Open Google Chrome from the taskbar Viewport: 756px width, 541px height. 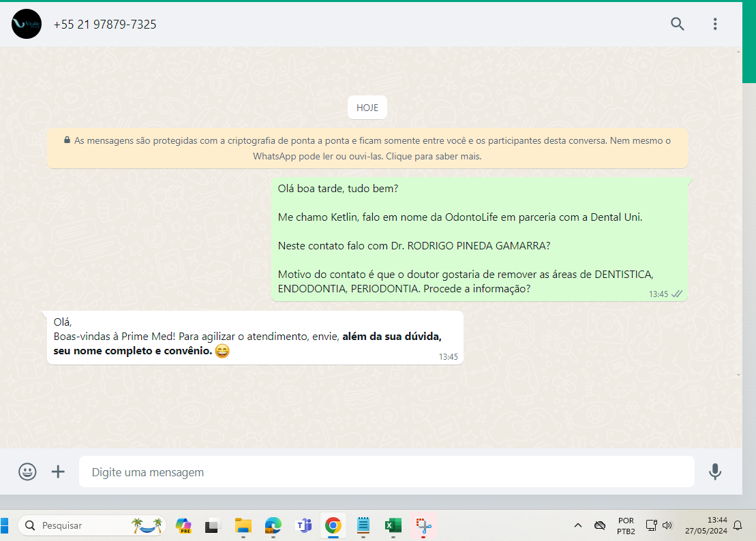pos(333,525)
